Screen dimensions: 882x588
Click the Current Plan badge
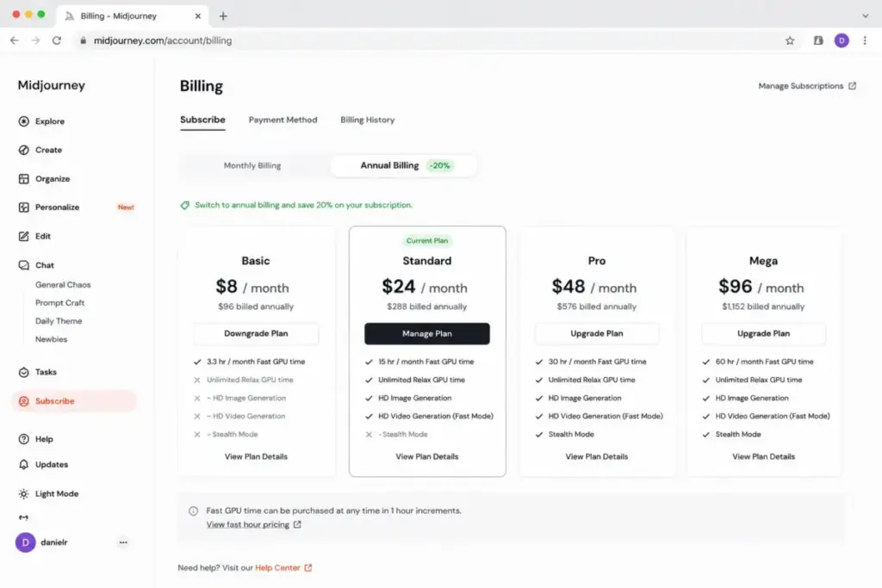coord(427,240)
